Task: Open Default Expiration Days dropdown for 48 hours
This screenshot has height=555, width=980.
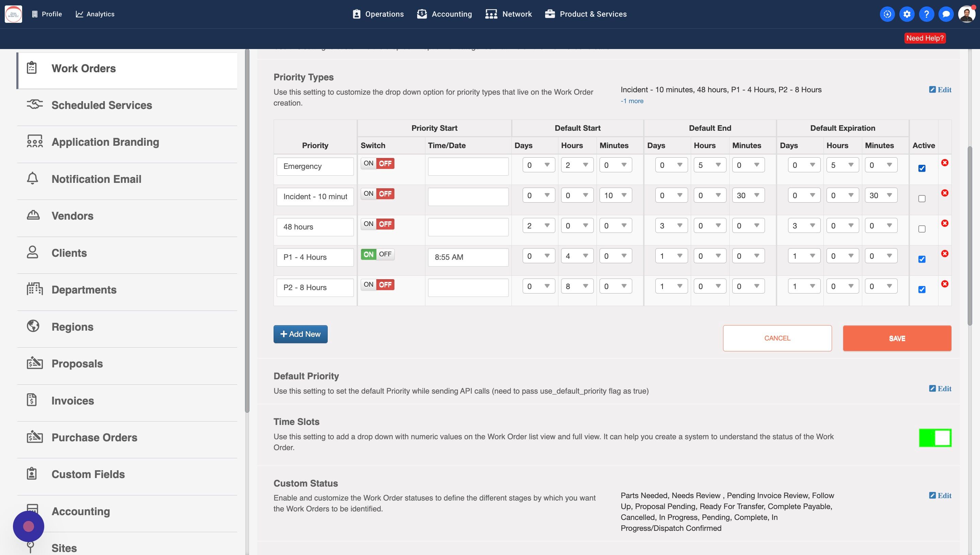Action: coord(804,226)
